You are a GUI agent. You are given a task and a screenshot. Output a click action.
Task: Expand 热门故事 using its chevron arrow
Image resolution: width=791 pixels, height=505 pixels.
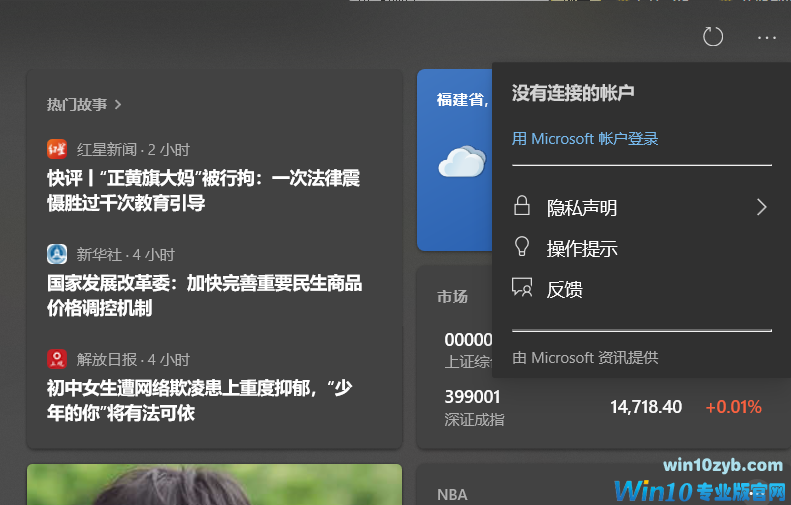click(x=118, y=104)
